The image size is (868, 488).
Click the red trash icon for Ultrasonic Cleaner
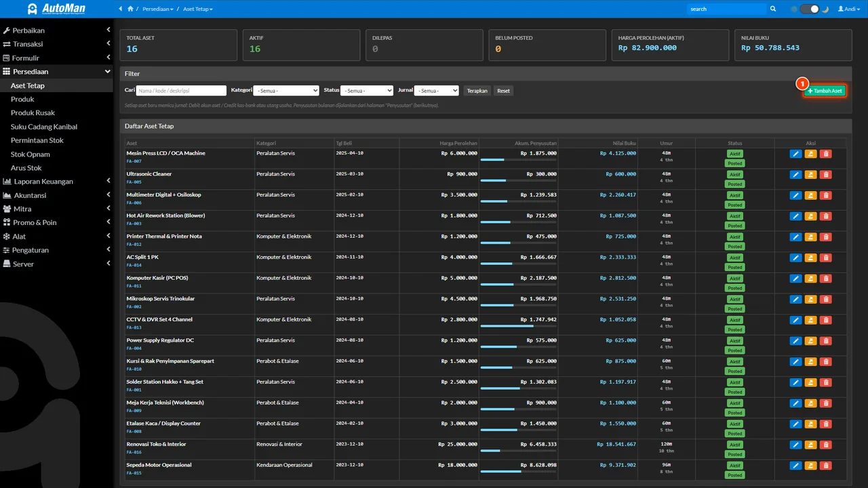pos(825,175)
